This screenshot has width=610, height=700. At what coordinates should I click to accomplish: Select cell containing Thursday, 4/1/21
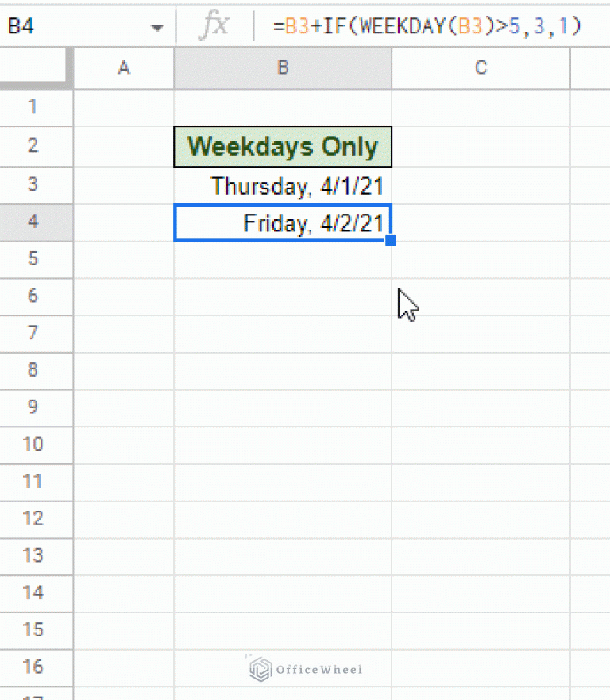click(x=283, y=184)
